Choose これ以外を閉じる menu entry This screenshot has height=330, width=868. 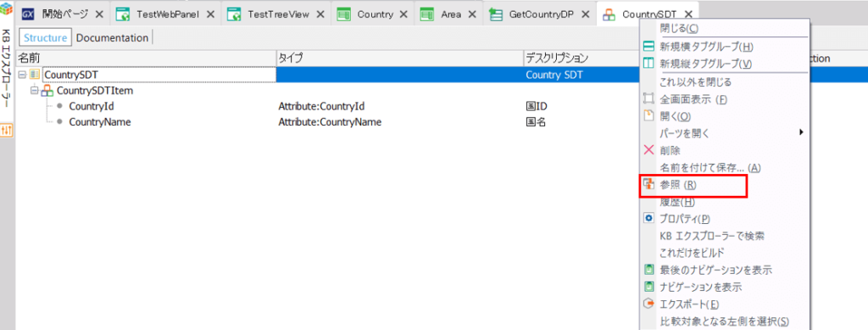coord(725,82)
